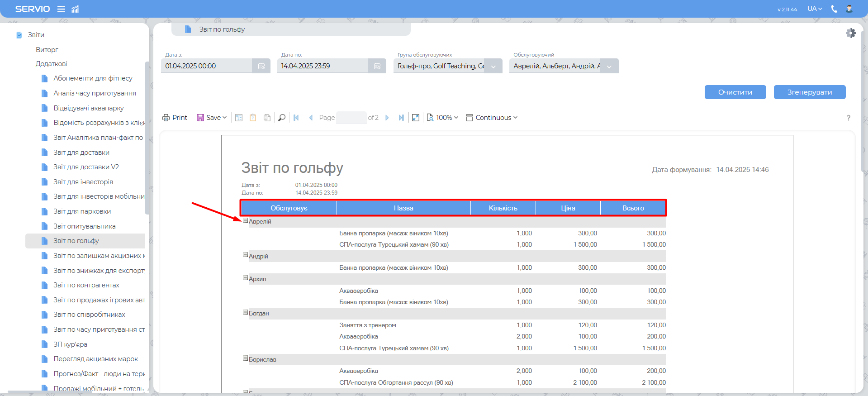Click the search magnifier icon in toolbar
868x396 pixels.
pos(282,118)
